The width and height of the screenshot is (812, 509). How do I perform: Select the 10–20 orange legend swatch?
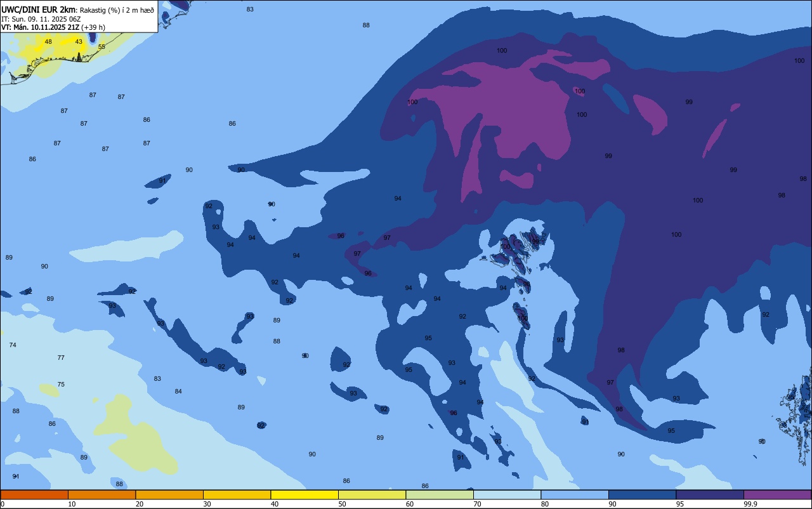[x=102, y=494]
